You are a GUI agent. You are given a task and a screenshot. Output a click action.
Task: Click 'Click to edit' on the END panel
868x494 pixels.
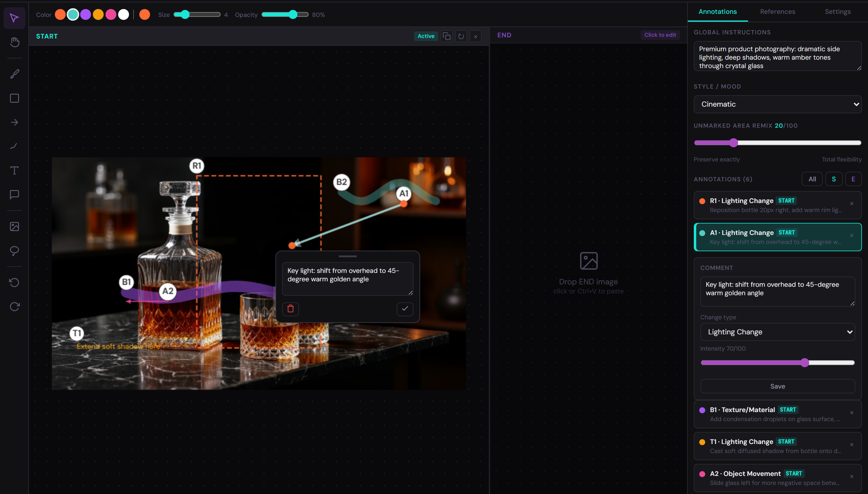(x=659, y=35)
